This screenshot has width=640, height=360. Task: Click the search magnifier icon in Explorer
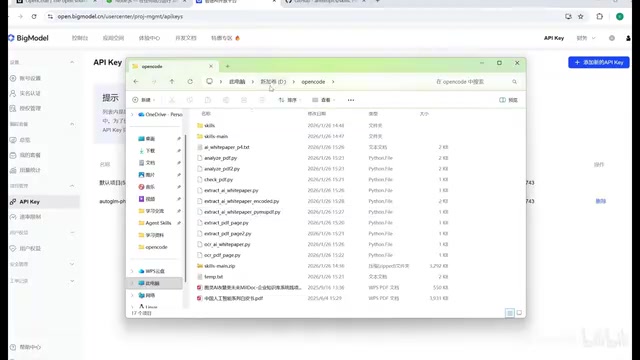514,82
